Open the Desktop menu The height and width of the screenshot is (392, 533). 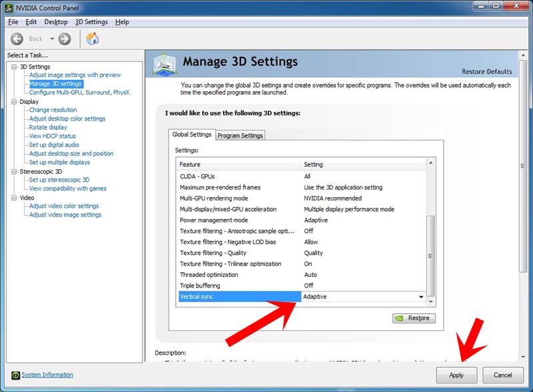(56, 22)
